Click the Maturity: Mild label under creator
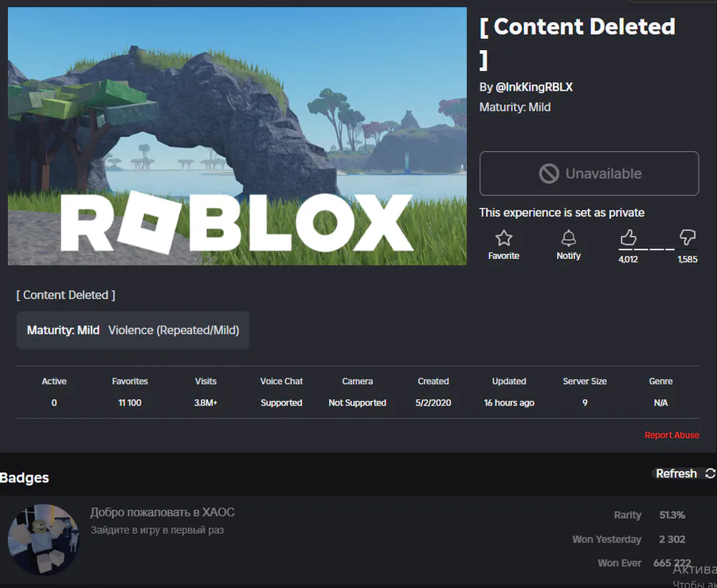717x588 pixels. (515, 108)
